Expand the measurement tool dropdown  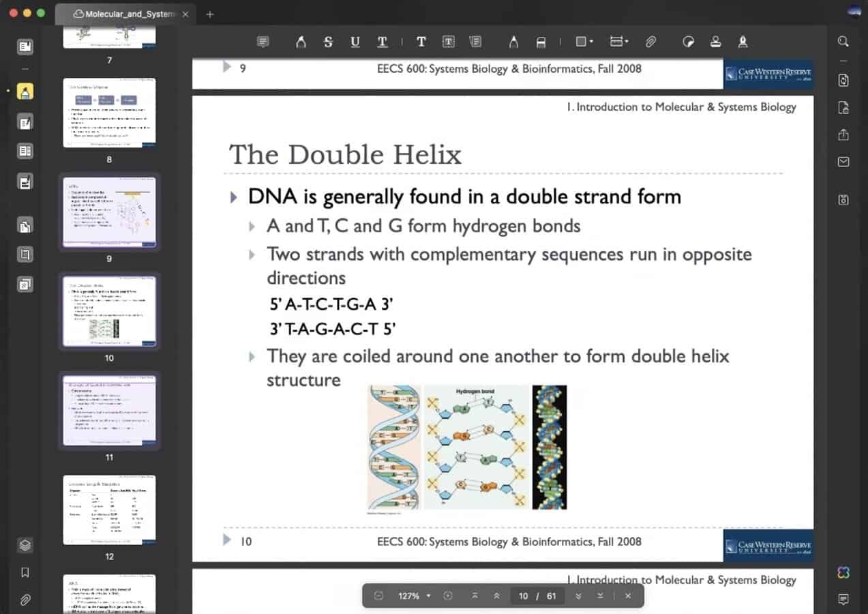[x=626, y=42]
